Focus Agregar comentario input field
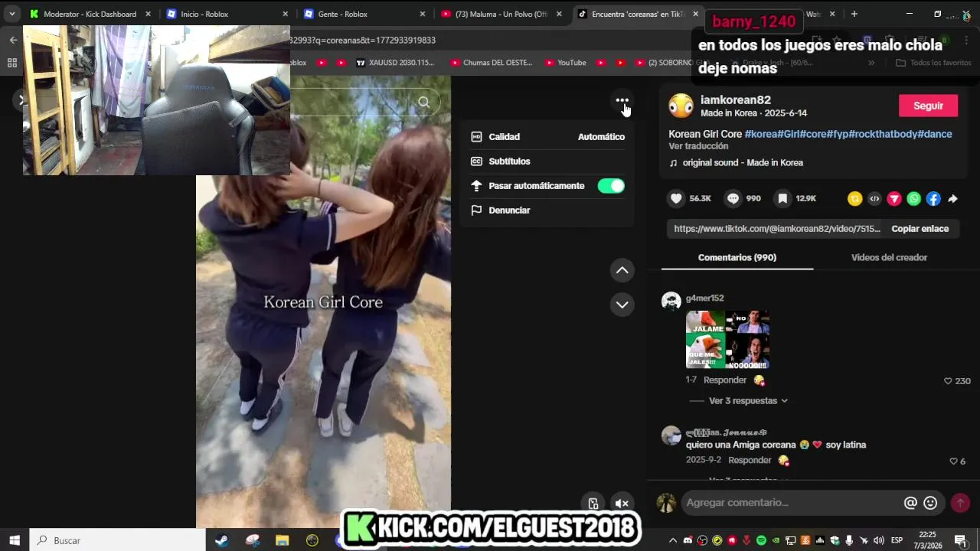This screenshot has width=980, height=551. pyautogui.click(x=792, y=503)
